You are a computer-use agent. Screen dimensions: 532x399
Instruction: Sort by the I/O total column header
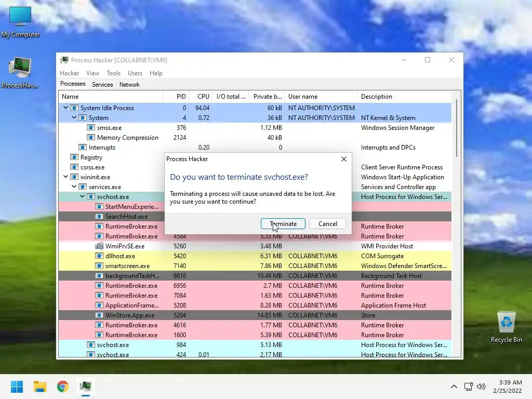[231, 96]
